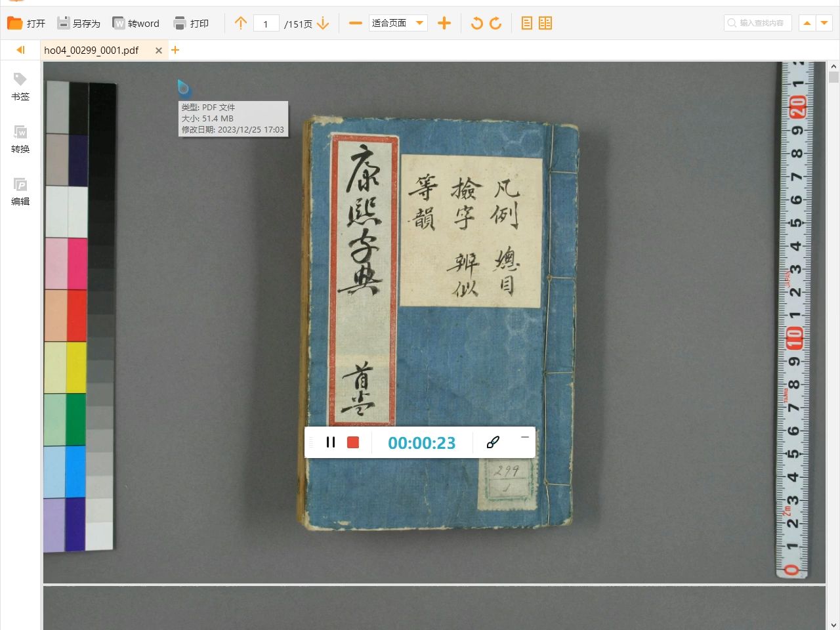Pause the screen recording
Screen dimensions: 840x630
point(331,442)
